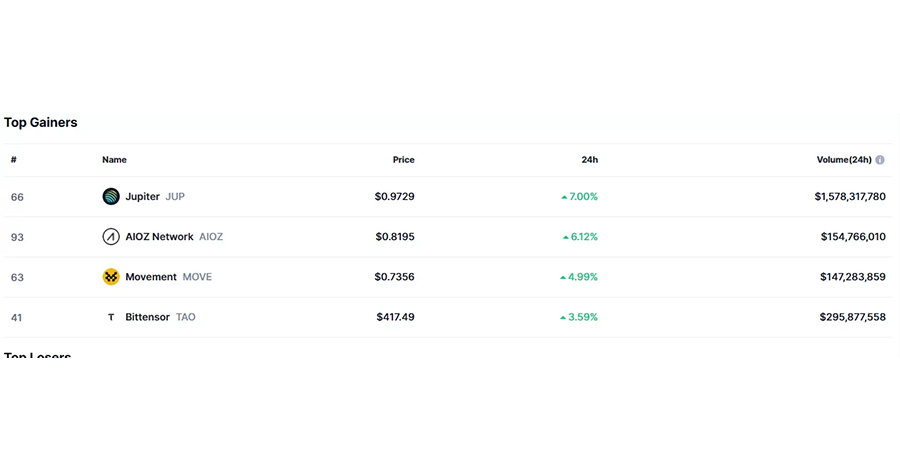Click the Name column header
The image size is (900, 471).
(114, 160)
